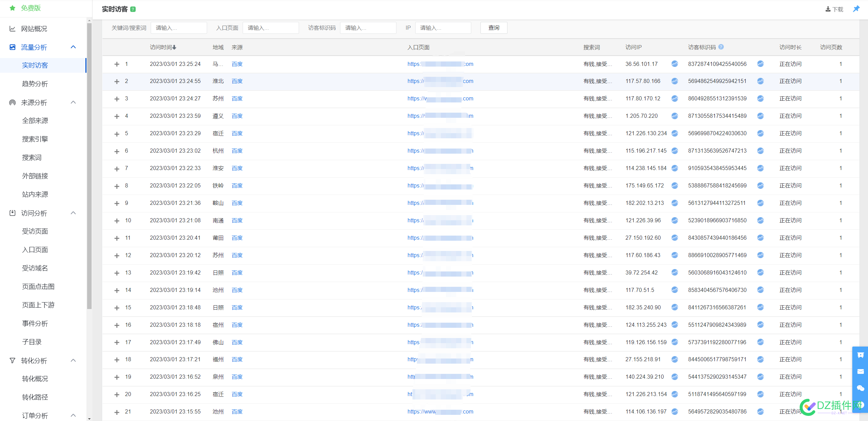The width and height of the screenshot is (868, 421).
Task: Collapse the 转化分析 menu chevron
Action: click(x=73, y=361)
